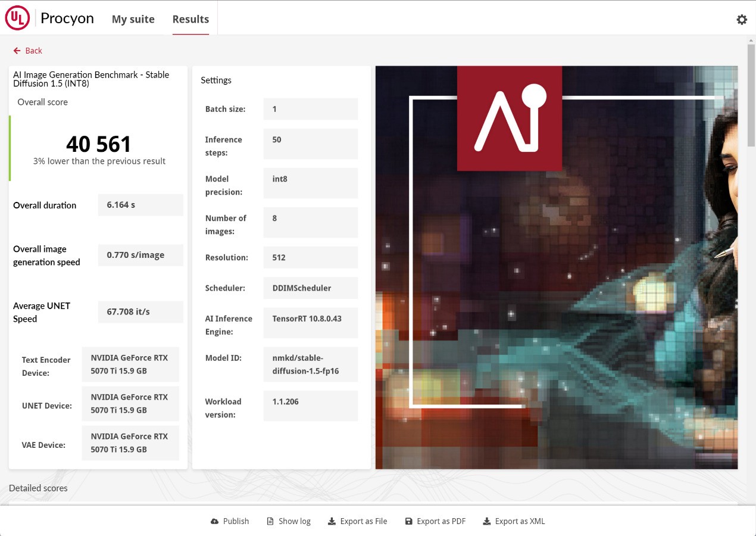This screenshot has height=536, width=756.
Task: Switch to the My suite tab
Action: pos(133,19)
